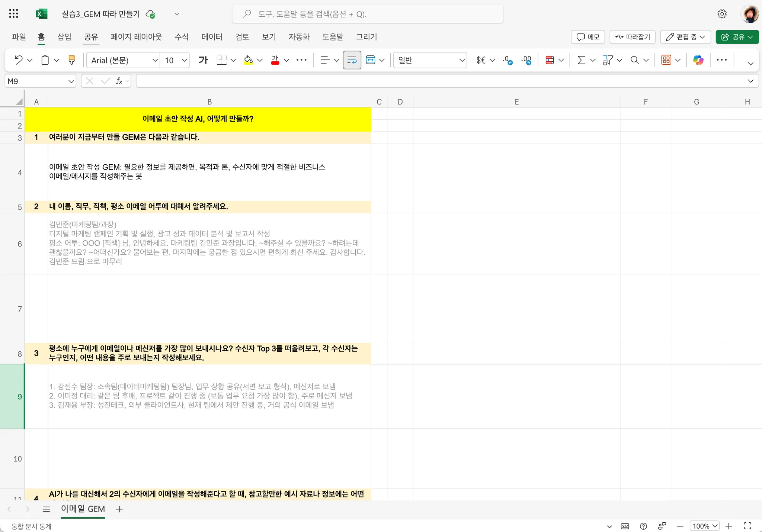Image resolution: width=762 pixels, height=532 pixels.
Task: Click the 메모 comments button
Action: coord(588,37)
